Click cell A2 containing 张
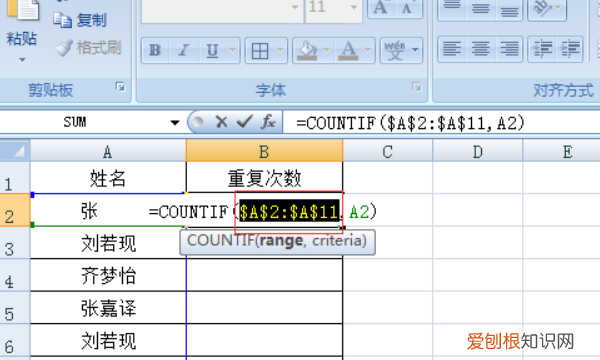 coord(108,210)
